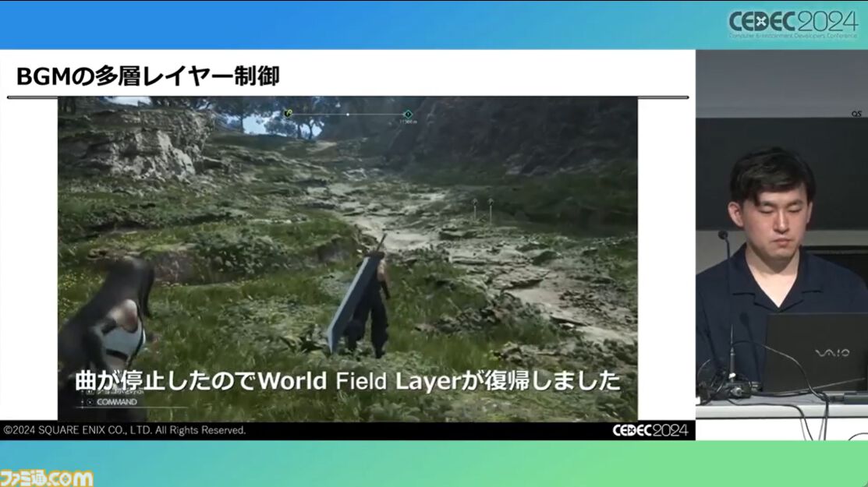Screen dimensions: 868x487
Task: Click the VAIO logo on the laptop
Action: coord(833,353)
